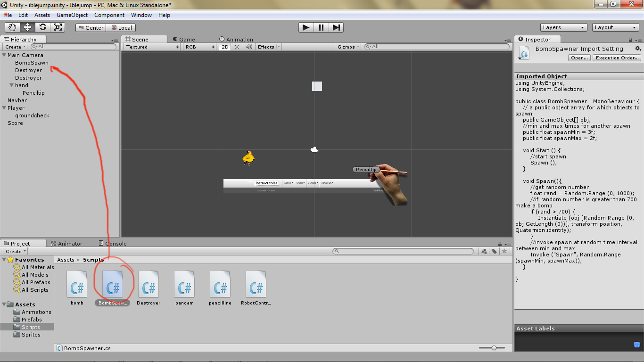Click the search-by-type filter icon in Project
This screenshot has height=362, width=644.
point(484,251)
